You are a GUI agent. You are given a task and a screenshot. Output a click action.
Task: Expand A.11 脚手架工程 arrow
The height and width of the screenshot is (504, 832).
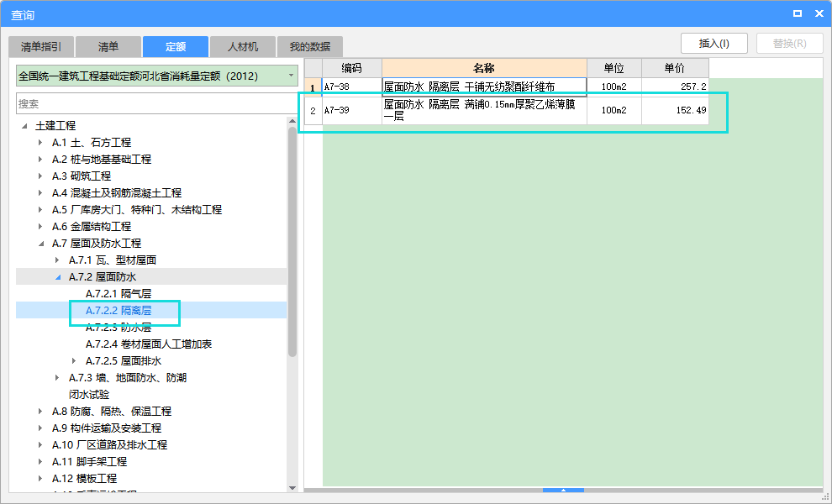[x=40, y=461]
